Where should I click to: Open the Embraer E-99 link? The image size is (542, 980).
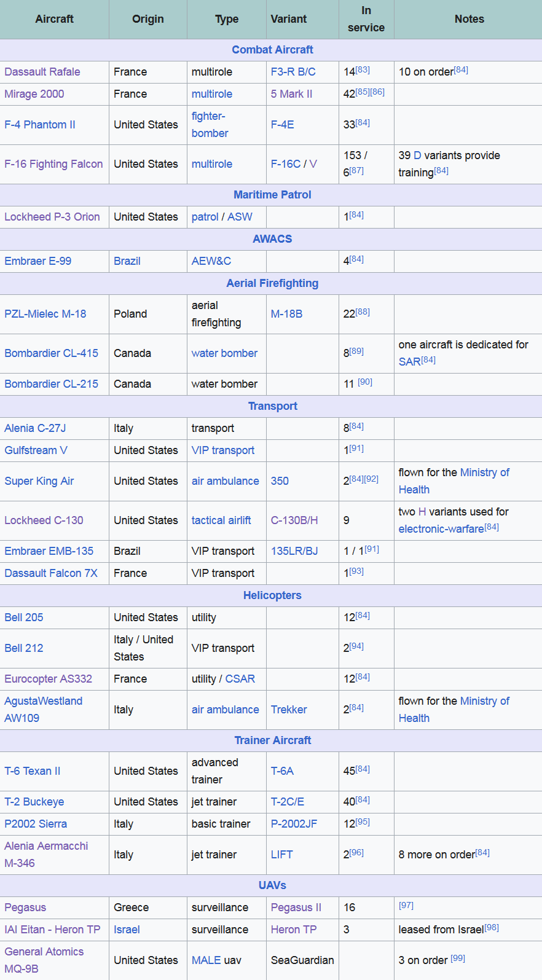pyautogui.click(x=38, y=261)
